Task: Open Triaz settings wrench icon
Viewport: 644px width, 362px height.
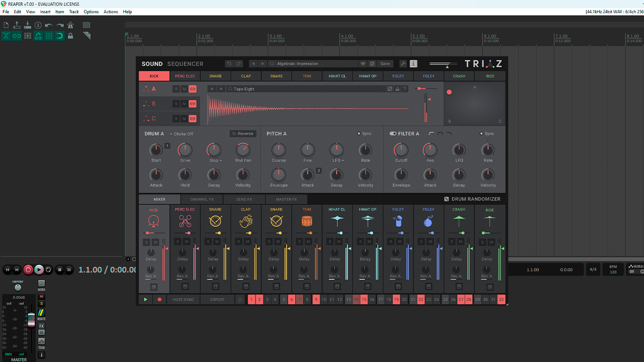Action: [403, 64]
